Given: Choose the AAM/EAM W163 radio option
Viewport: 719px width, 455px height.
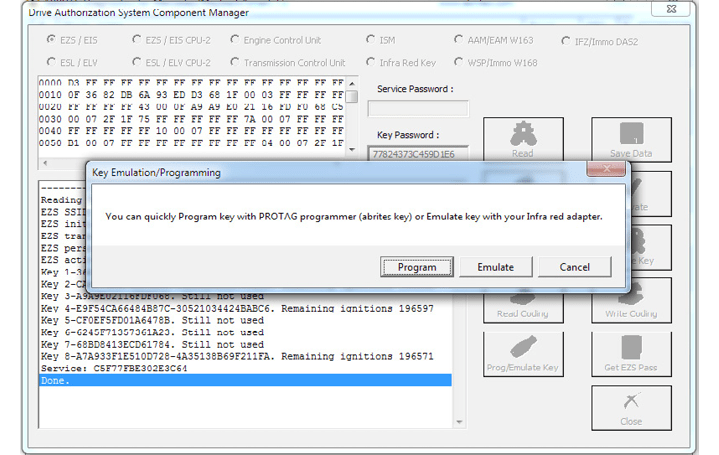Looking at the screenshot, I should pyautogui.click(x=458, y=40).
